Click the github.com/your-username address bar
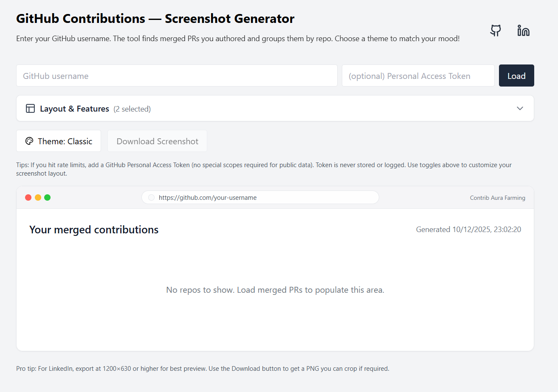Image resolution: width=558 pixels, height=392 pixels. click(260, 198)
